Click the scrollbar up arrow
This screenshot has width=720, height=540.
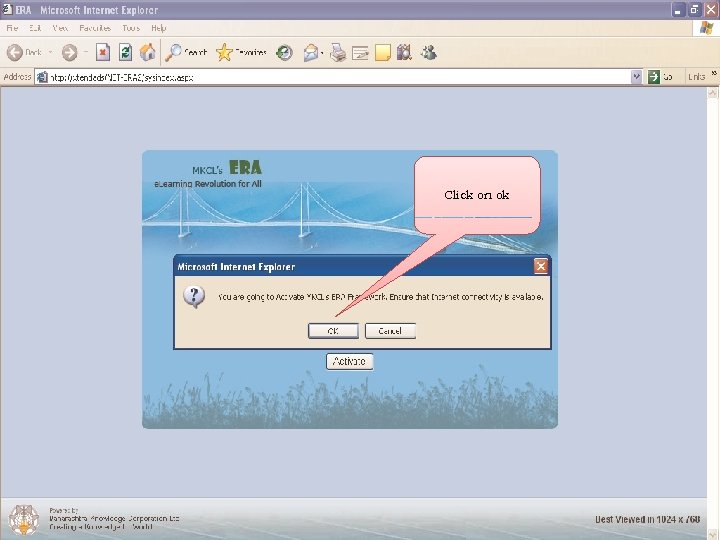(x=712, y=93)
